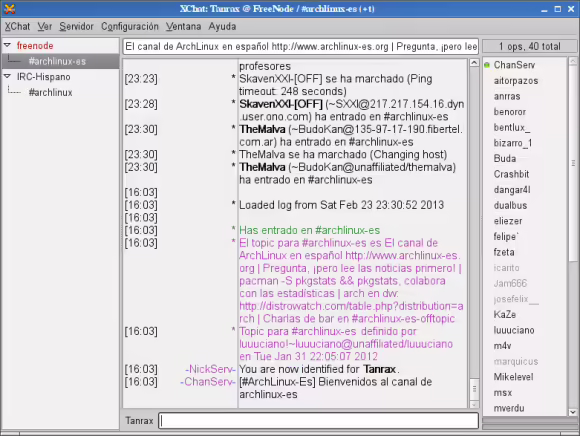Click the -ChanServ- sender name in chat
580x436 pixels.
[208, 382]
